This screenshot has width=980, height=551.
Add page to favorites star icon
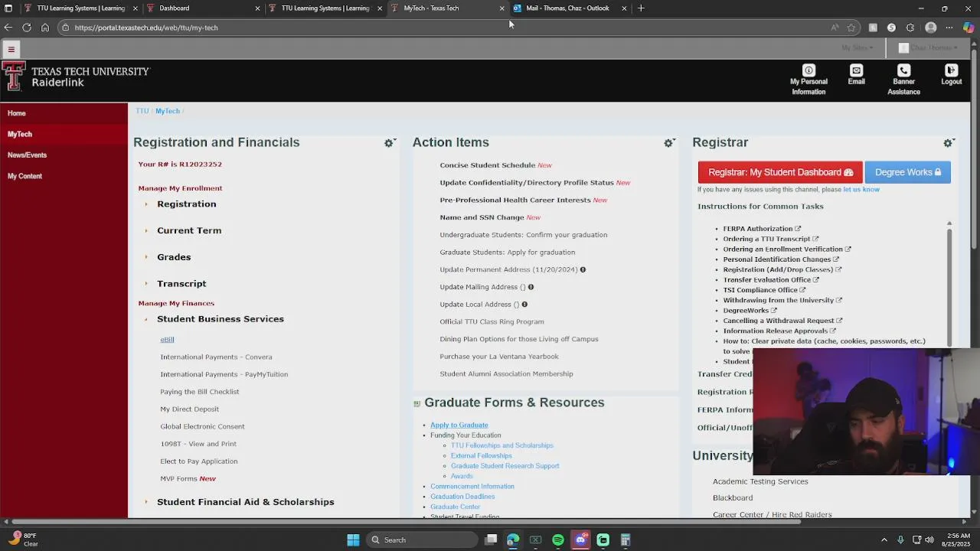click(851, 28)
